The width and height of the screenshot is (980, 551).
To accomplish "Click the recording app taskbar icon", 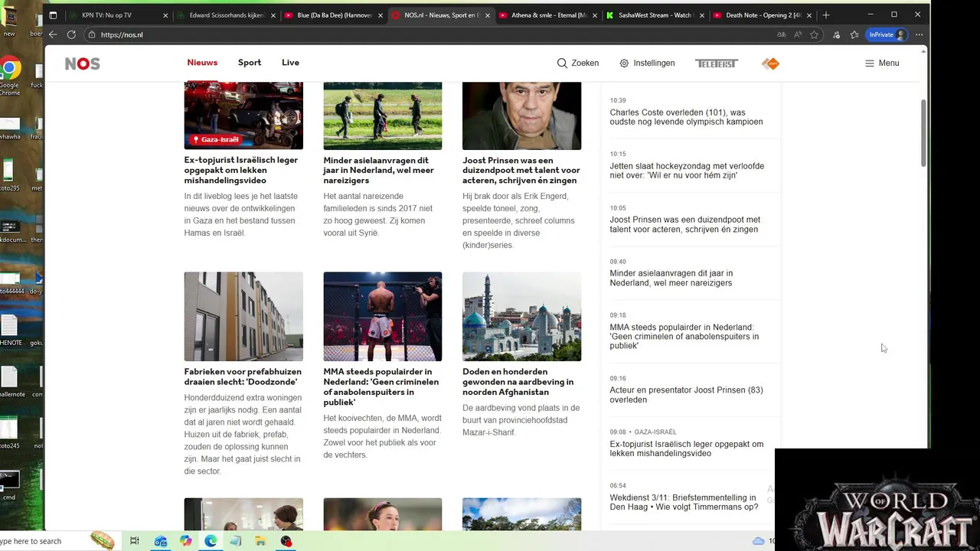I will [x=286, y=541].
